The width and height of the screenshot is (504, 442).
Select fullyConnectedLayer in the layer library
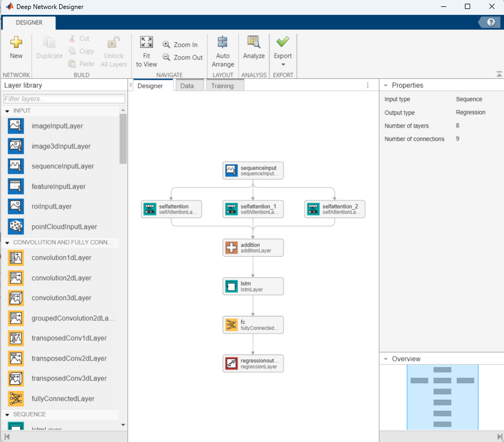click(63, 398)
